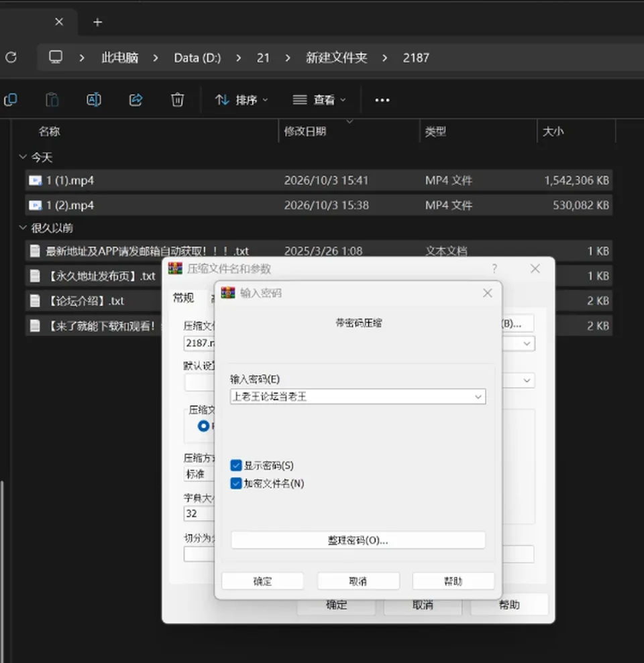This screenshot has height=663, width=644.
Task: Click the This PC monitor icon in address bar
Action: (56, 57)
